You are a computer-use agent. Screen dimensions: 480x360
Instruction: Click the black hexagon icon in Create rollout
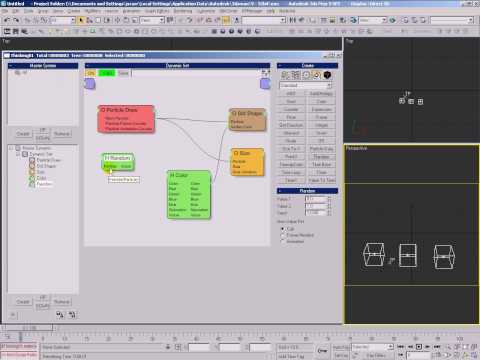pos(327,75)
